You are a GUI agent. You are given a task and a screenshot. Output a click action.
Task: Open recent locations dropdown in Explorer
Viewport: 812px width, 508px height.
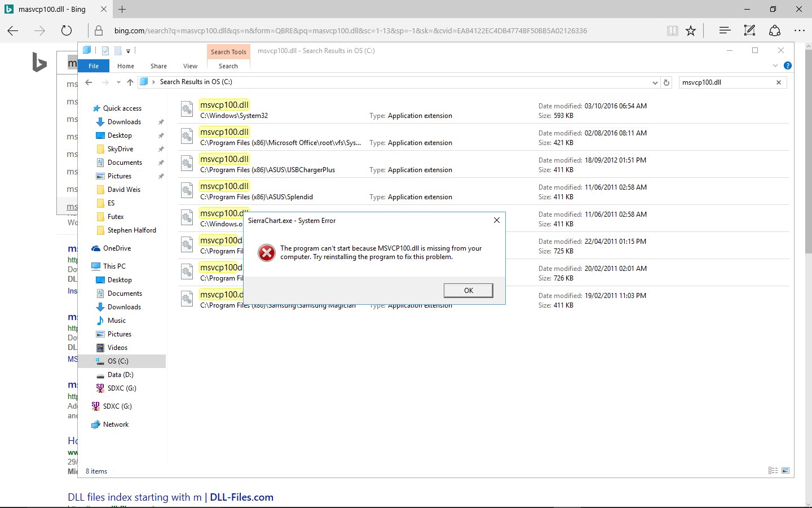(118, 82)
